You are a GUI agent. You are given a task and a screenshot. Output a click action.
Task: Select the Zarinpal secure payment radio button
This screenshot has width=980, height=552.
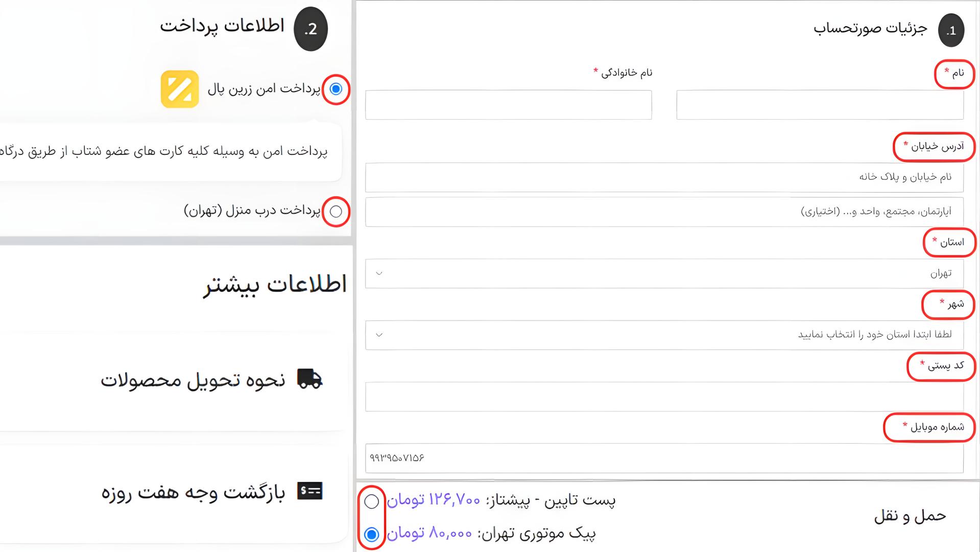click(x=336, y=89)
